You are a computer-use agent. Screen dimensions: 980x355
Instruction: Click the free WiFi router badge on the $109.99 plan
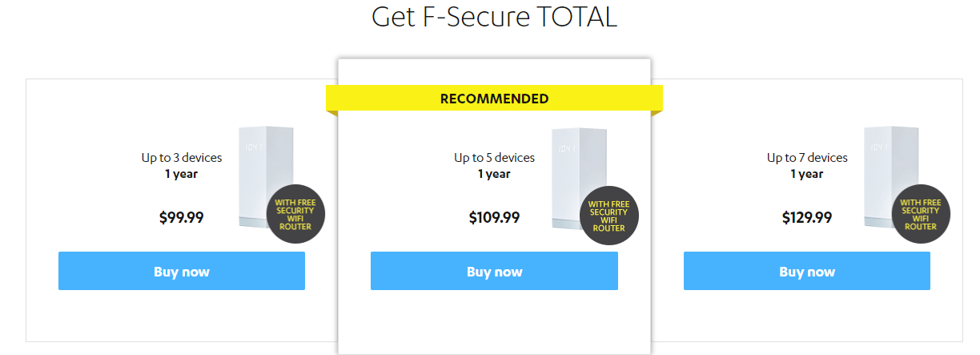(608, 214)
